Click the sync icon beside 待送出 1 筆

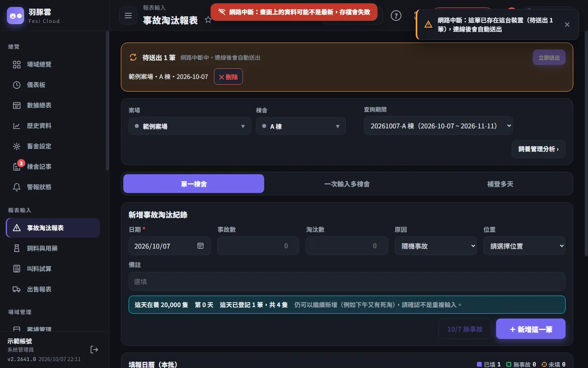pos(133,57)
